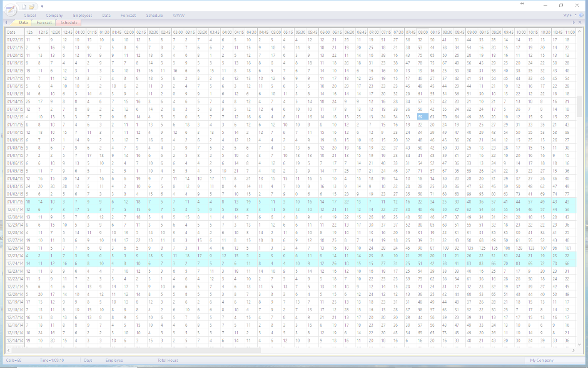The width and height of the screenshot is (588, 368).
Task: Click the New document icon
Action: pos(24,6)
